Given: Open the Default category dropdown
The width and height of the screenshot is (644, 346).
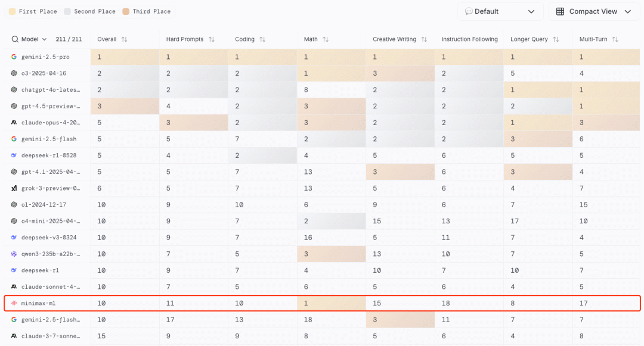Looking at the screenshot, I should coord(500,11).
